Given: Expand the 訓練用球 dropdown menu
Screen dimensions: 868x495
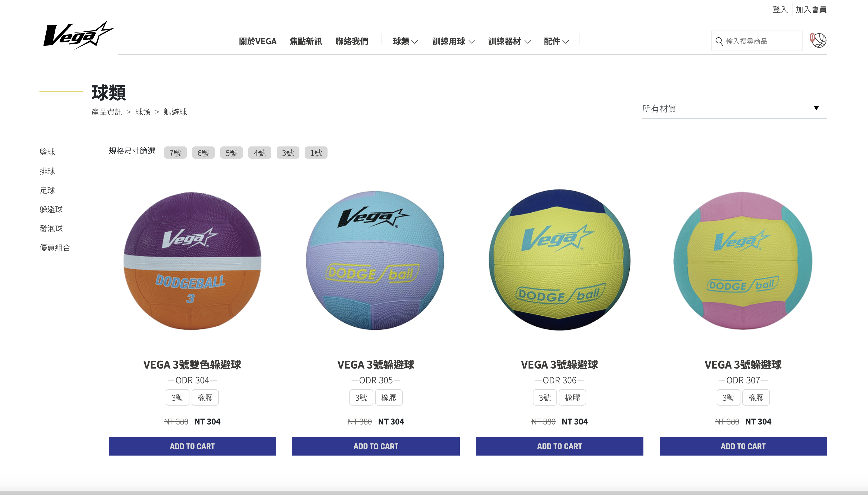Looking at the screenshot, I should (x=453, y=42).
